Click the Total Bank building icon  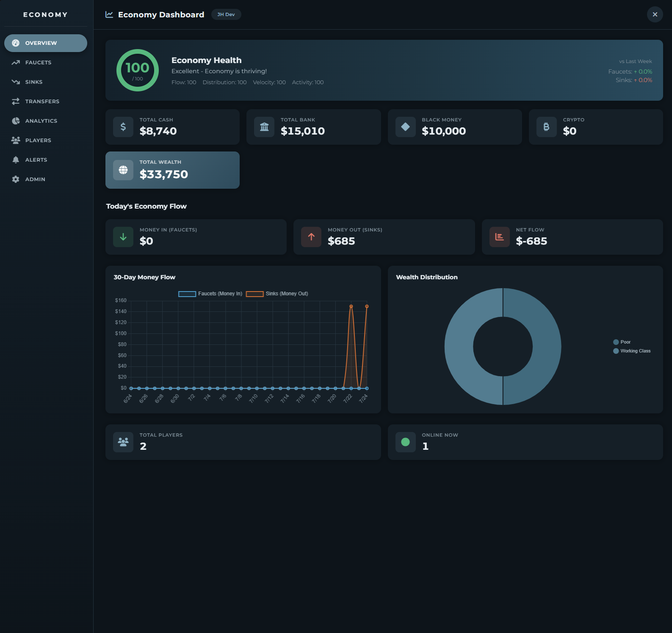click(x=264, y=127)
